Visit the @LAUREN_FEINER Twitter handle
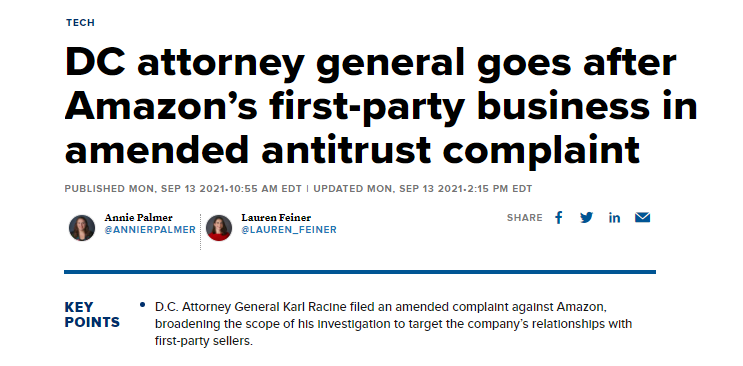This screenshot has width=743, height=366. click(289, 230)
